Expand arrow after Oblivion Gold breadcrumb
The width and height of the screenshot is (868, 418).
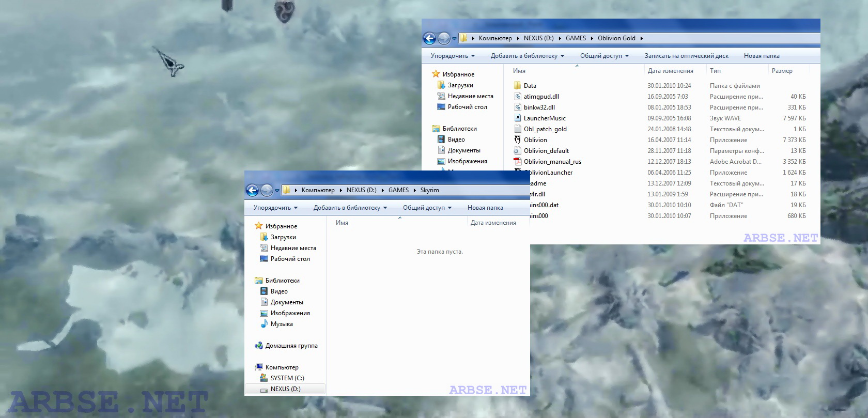641,38
